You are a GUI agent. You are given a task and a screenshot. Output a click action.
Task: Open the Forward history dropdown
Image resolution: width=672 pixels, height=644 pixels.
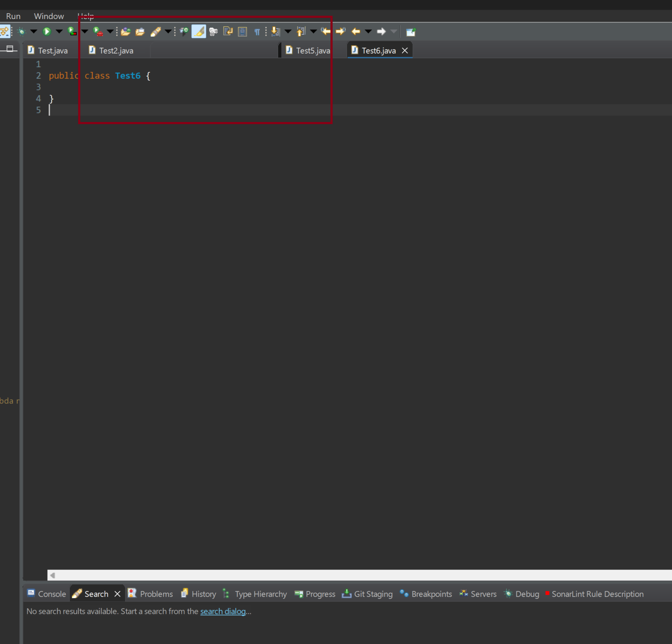point(394,31)
